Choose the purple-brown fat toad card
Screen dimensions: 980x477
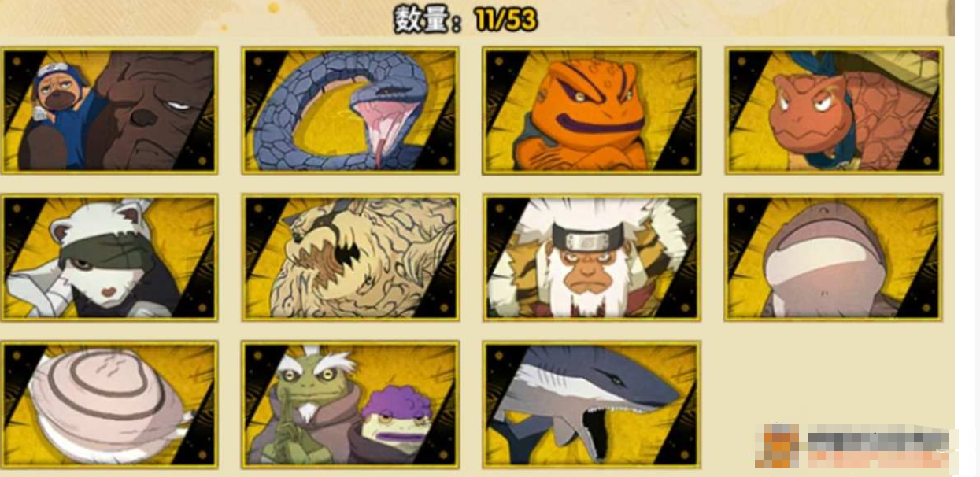coord(834,258)
